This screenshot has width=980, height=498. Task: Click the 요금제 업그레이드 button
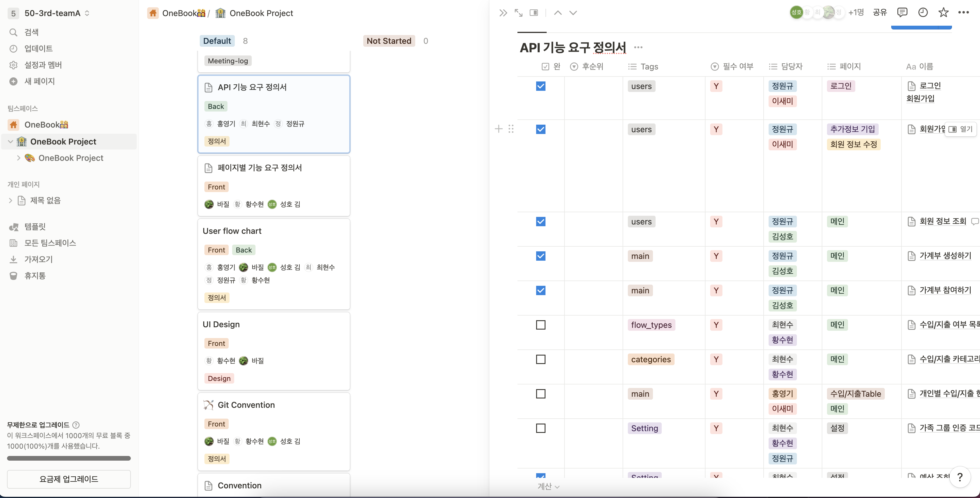tap(69, 479)
